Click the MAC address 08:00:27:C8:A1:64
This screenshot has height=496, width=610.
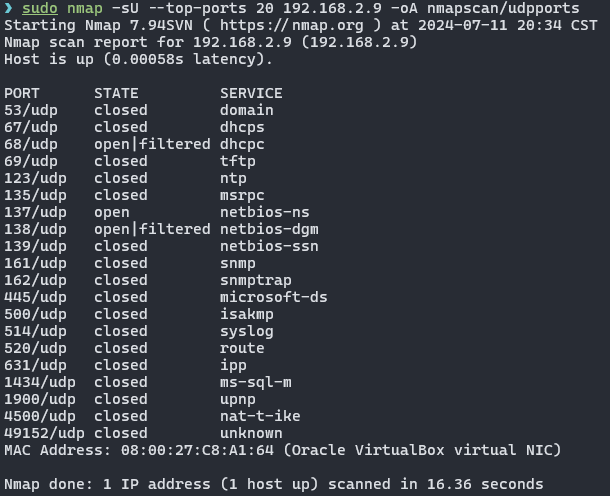pyautogui.click(x=193, y=450)
